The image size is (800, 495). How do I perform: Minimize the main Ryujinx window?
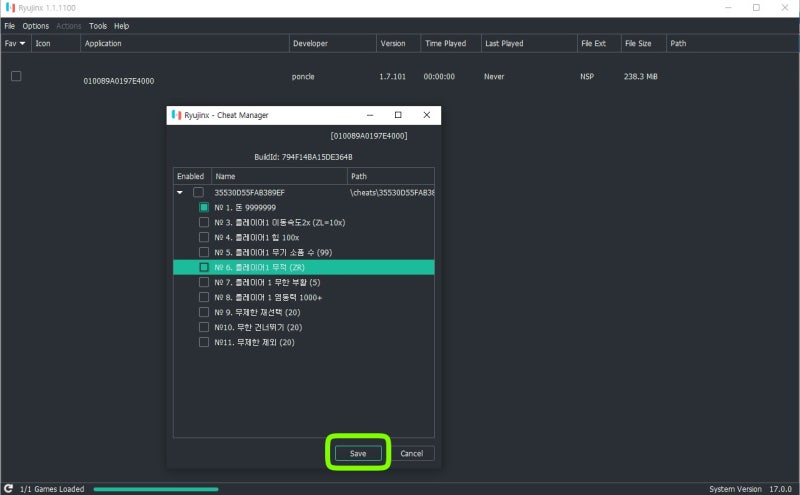pyautogui.click(x=728, y=8)
